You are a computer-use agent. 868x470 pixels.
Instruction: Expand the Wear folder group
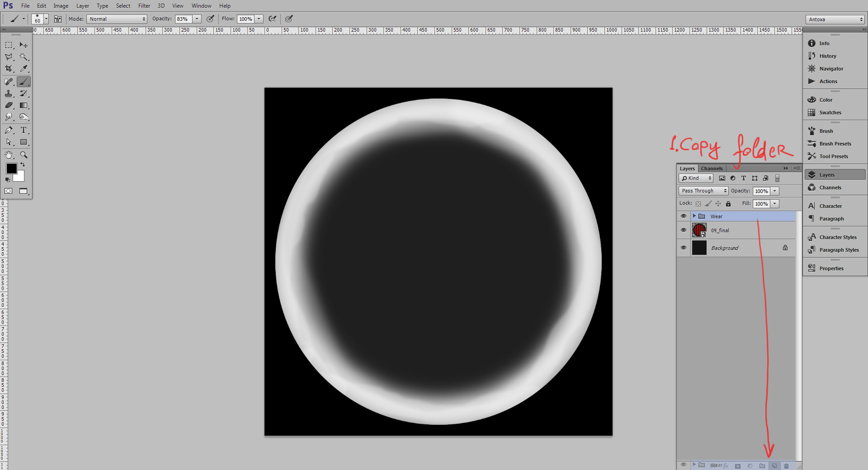(x=694, y=216)
